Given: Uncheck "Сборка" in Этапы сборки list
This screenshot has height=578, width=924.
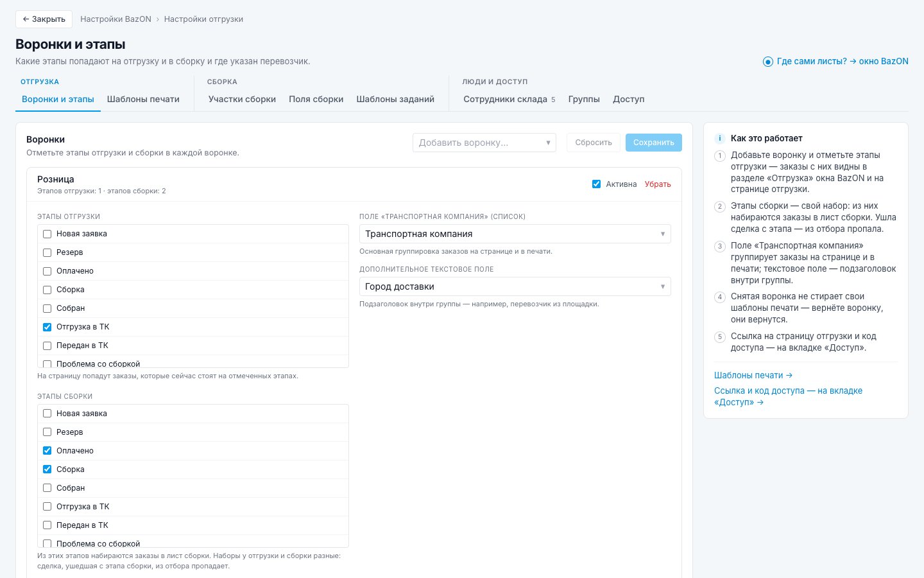Looking at the screenshot, I should [47, 469].
